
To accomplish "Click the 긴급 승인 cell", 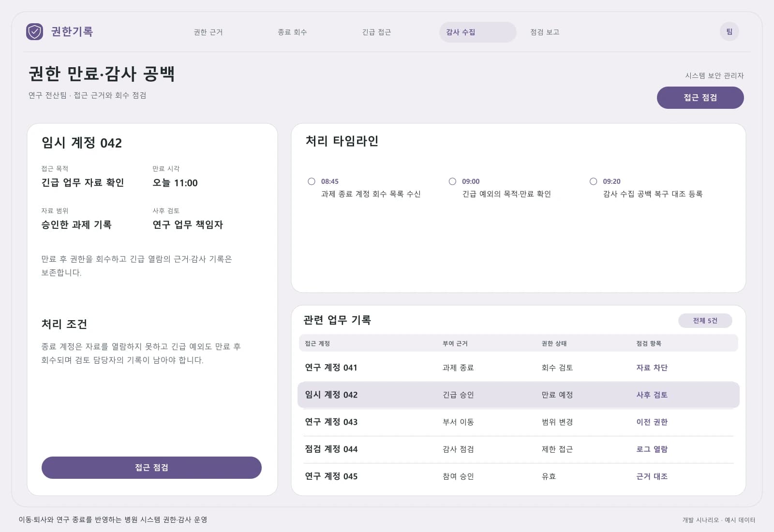I will pyautogui.click(x=458, y=395).
